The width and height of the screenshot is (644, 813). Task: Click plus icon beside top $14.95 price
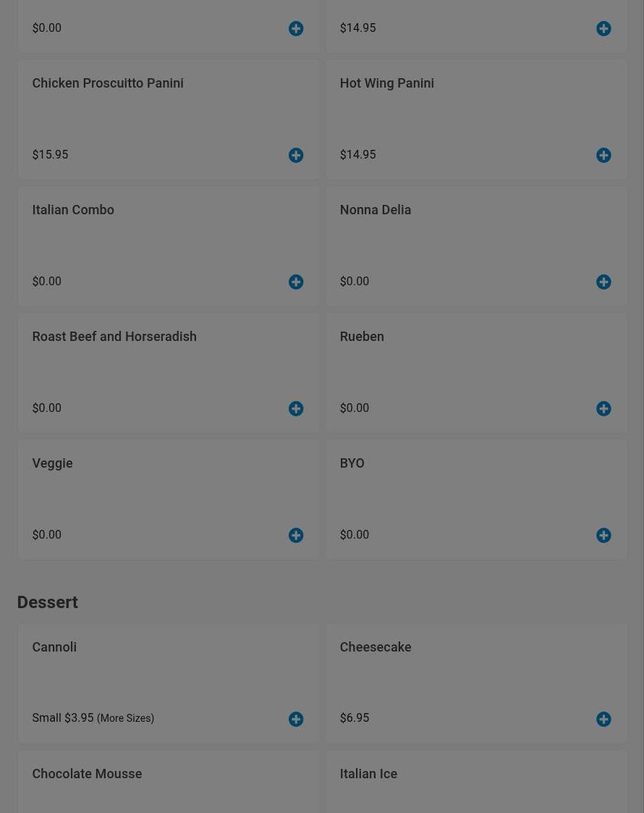pos(603,28)
